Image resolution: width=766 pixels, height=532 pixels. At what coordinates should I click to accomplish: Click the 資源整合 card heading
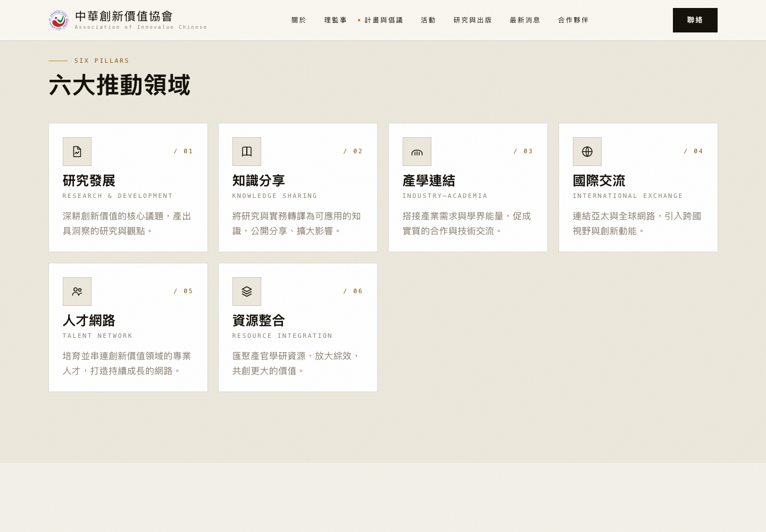point(259,321)
